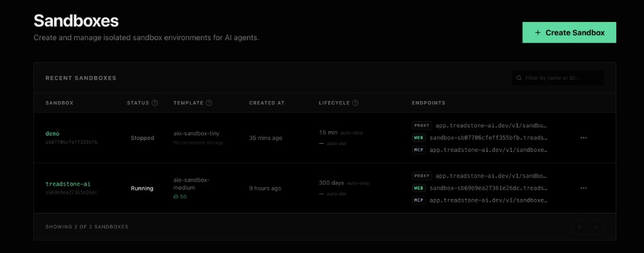
Task: Click the Showing 2 of 2 Sandboxes text
Action: pos(87,227)
